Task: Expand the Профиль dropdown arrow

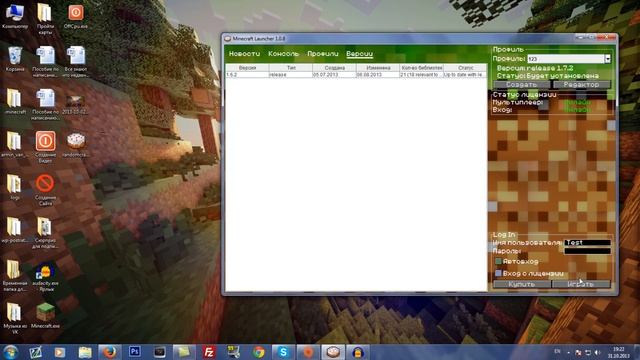Action: coord(607,59)
